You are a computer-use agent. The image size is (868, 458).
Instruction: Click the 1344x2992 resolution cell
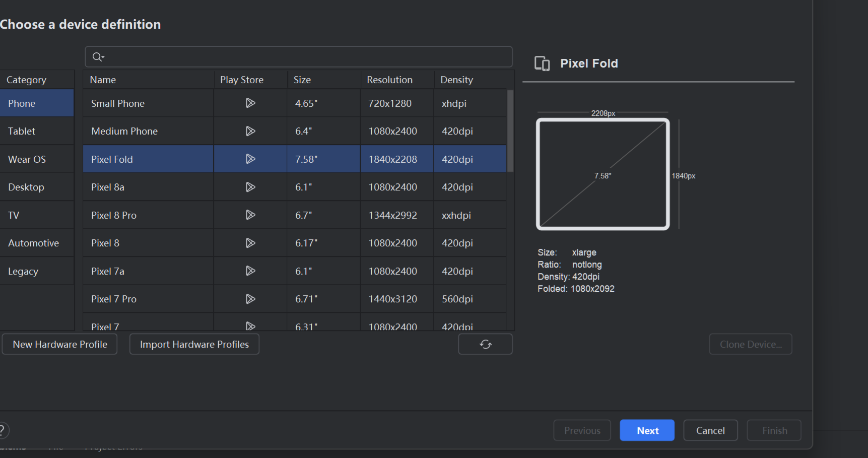[x=397, y=215]
